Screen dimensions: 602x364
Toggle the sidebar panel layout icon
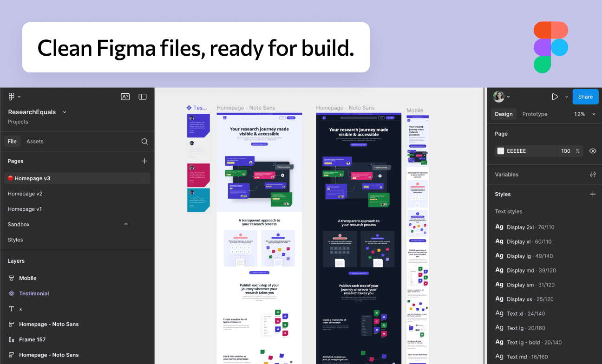(143, 97)
